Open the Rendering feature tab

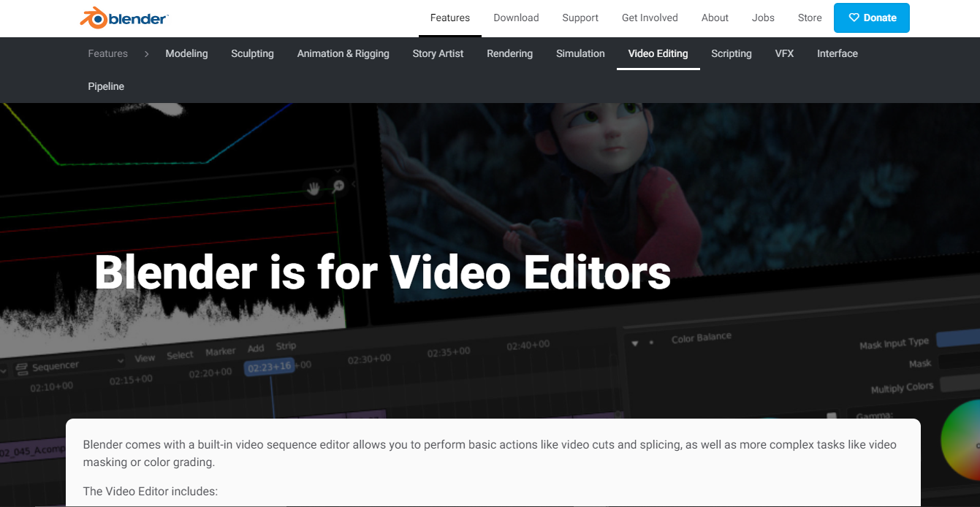coord(509,53)
